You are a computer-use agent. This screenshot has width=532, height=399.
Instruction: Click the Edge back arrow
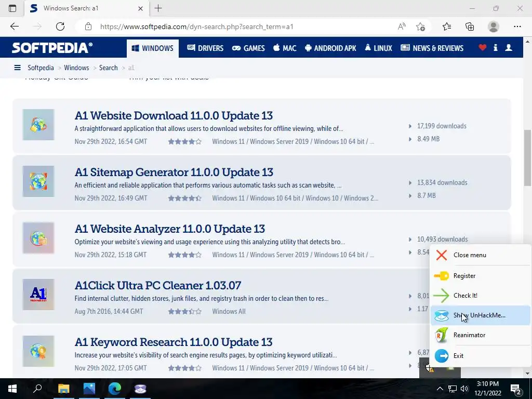pyautogui.click(x=14, y=26)
